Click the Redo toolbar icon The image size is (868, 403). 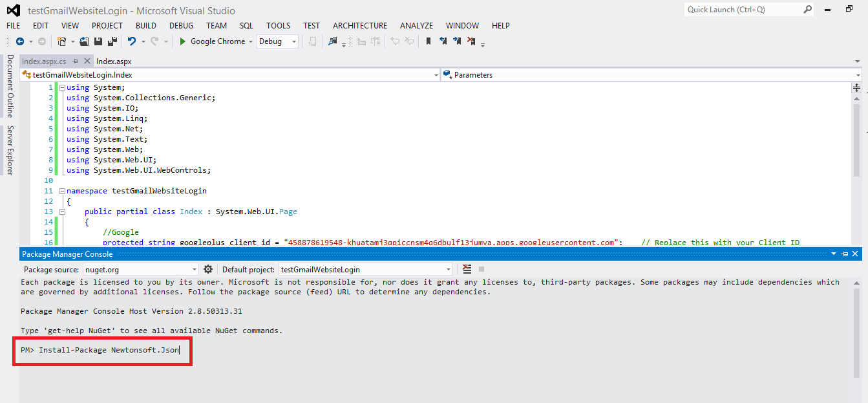(154, 41)
